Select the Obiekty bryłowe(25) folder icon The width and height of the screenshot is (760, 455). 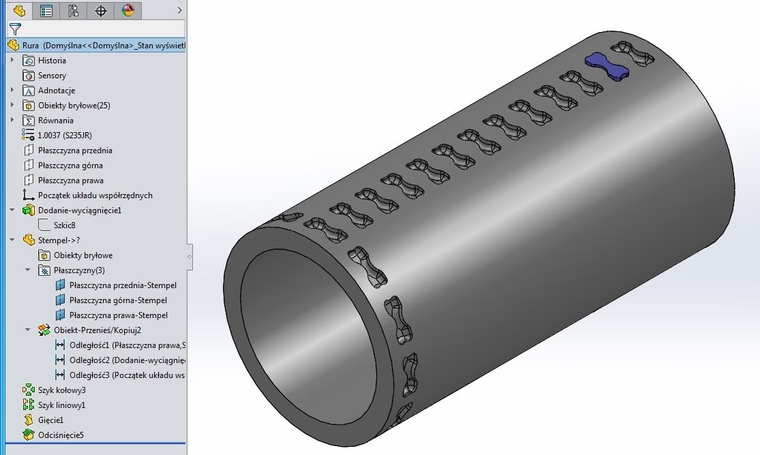(x=29, y=106)
